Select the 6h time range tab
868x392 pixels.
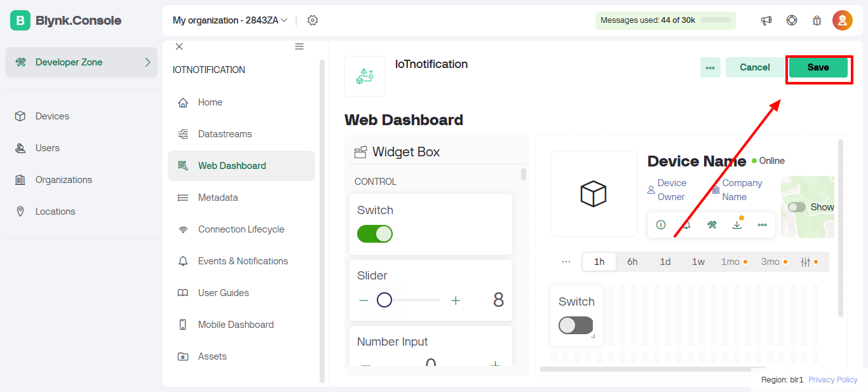(632, 262)
